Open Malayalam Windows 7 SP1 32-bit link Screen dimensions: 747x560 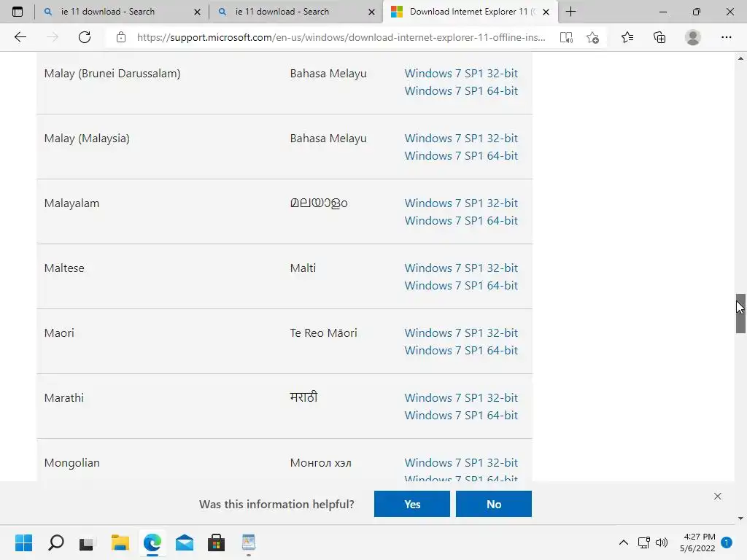click(461, 203)
